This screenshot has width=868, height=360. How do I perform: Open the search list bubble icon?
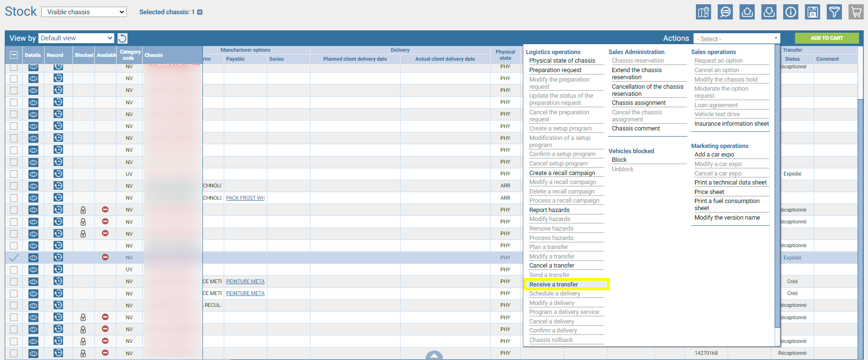coord(725,12)
